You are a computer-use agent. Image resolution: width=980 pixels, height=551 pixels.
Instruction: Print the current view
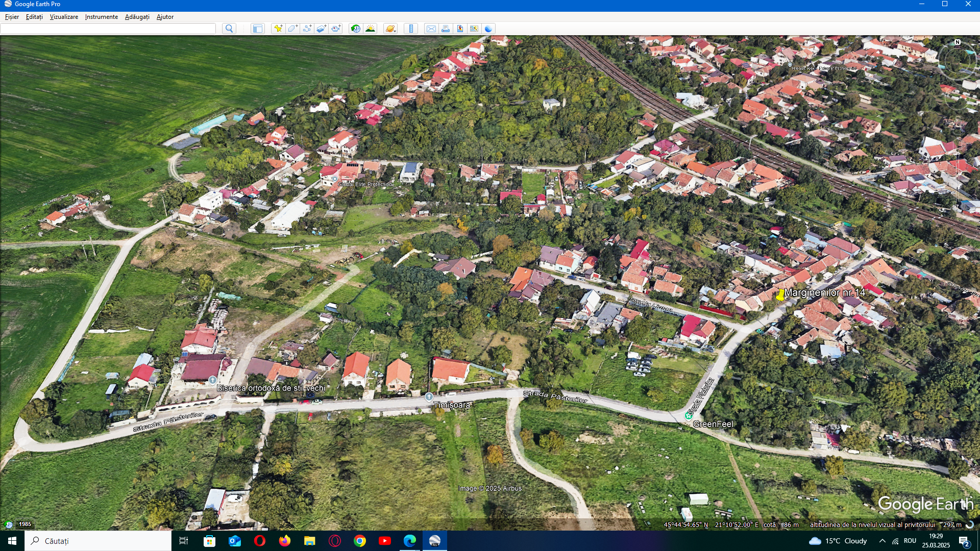point(446,29)
